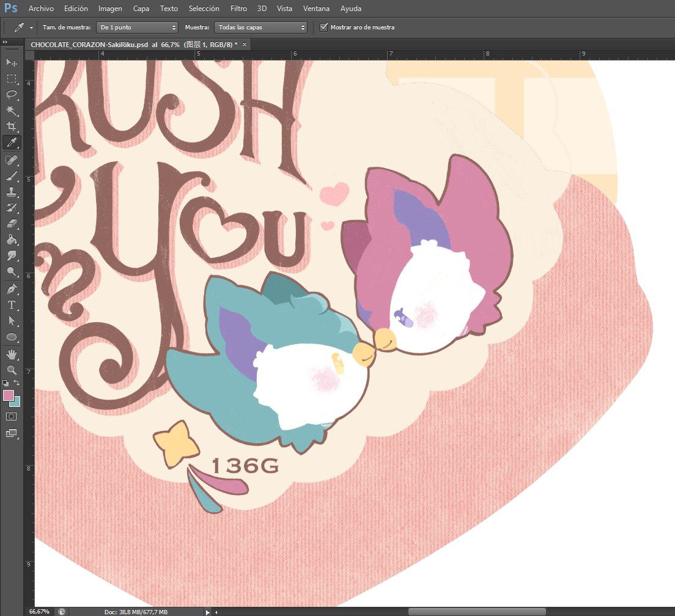
Task: Click the horizontal scrollbar thumb
Action: point(477,612)
